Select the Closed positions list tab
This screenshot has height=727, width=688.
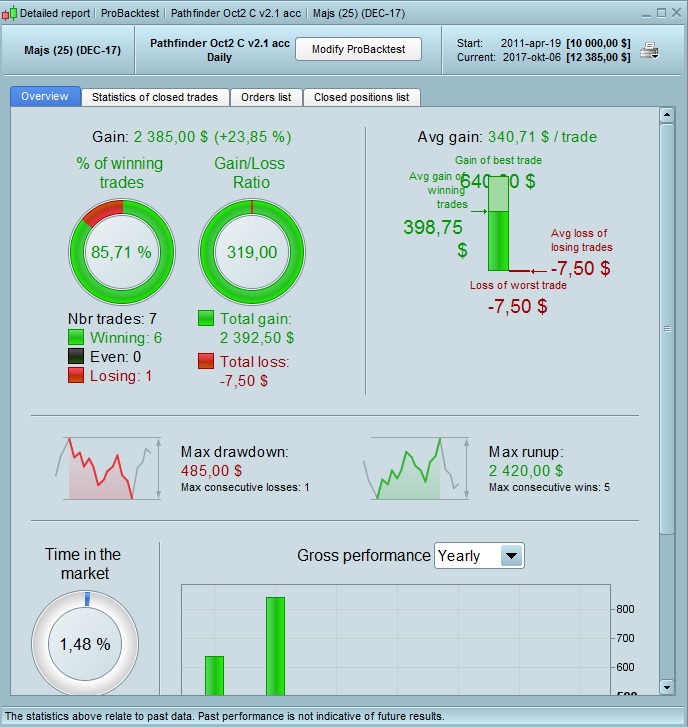pyautogui.click(x=362, y=97)
